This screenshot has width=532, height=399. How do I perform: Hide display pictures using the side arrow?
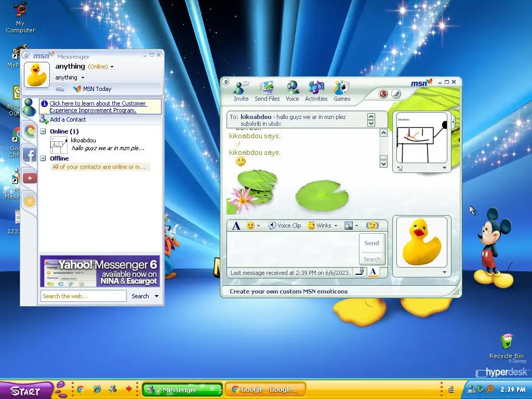[x=453, y=121]
